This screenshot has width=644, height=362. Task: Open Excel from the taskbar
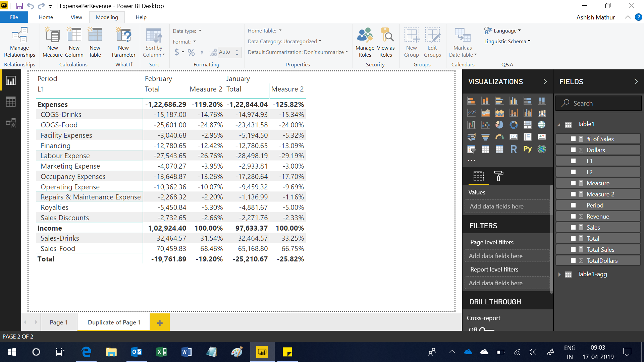(x=161, y=352)
